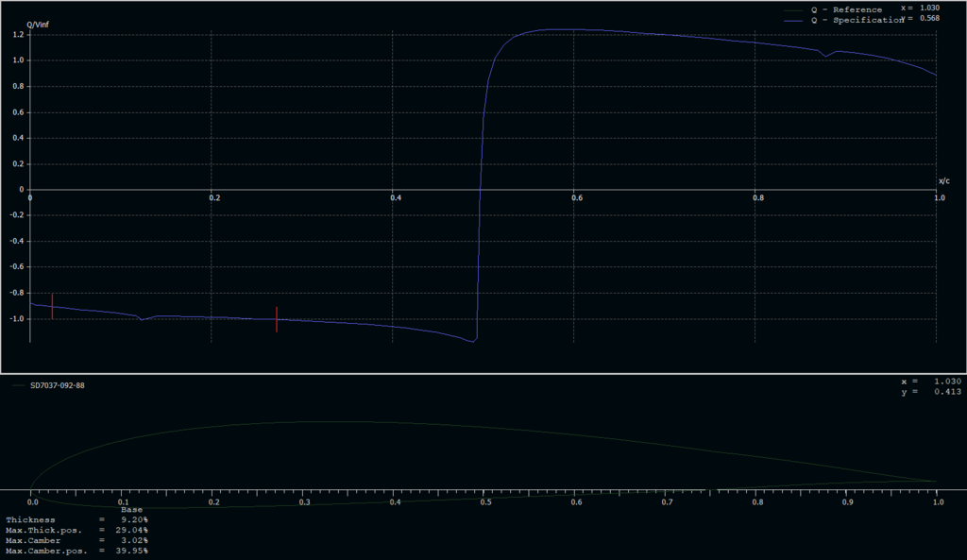967x560 pixels.
Task: Click the curve kink near x/c 0.87
Action: tap(826, 56)
